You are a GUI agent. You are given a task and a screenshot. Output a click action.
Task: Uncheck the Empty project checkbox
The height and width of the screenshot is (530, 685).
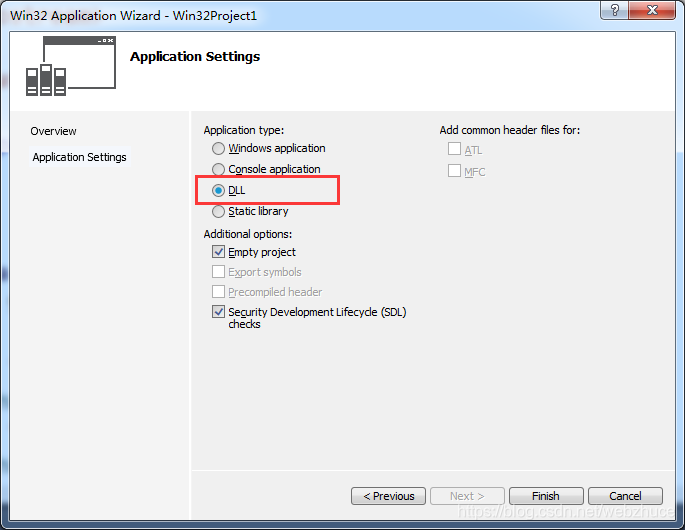click(x=218, y=252)
